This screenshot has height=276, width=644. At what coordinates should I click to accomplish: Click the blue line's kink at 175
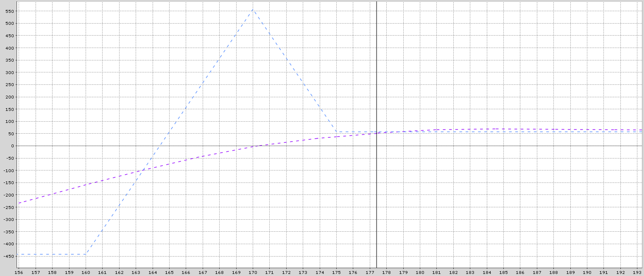coord(337,132)
